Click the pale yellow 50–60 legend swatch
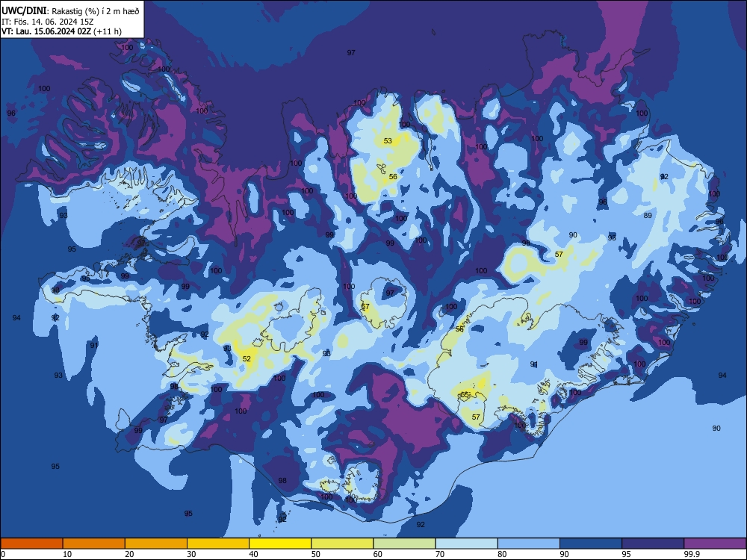 342,544
